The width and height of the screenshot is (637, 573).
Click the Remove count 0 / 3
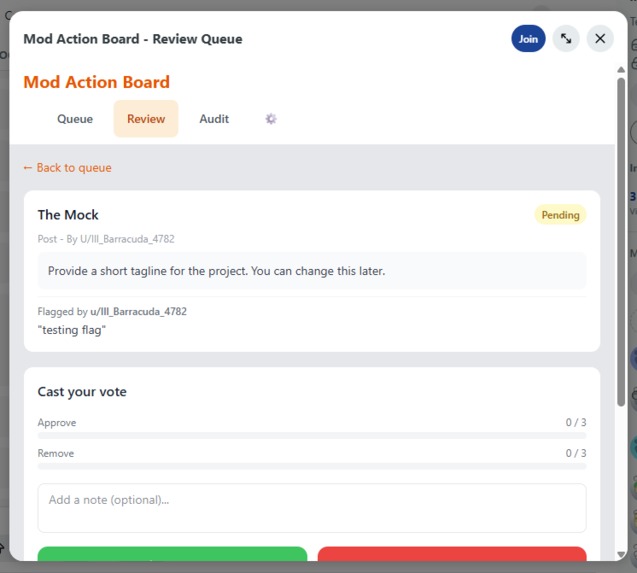(576, 453)
